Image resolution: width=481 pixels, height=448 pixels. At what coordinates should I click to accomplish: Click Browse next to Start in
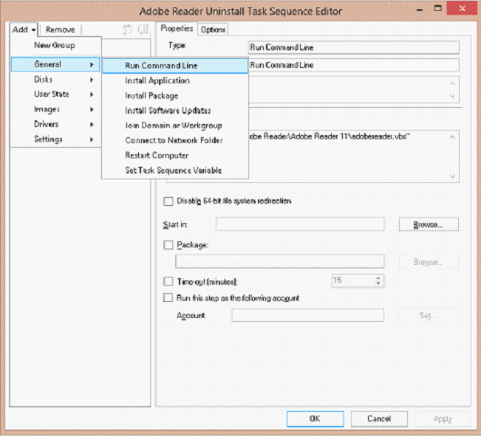click(x=429, y=224)
